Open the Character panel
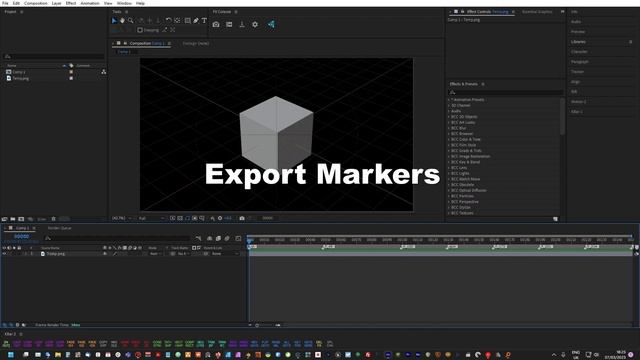 pyautogui.click(x=580, y=52)
